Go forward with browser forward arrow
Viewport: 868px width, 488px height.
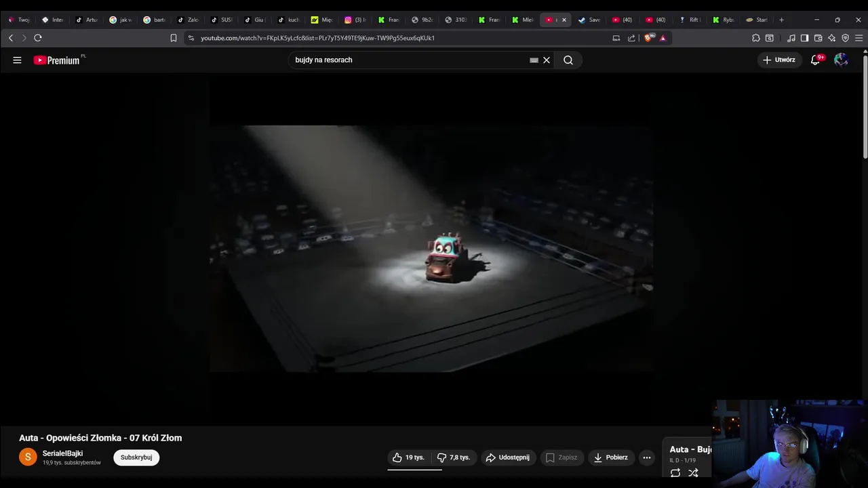[24, 38]
